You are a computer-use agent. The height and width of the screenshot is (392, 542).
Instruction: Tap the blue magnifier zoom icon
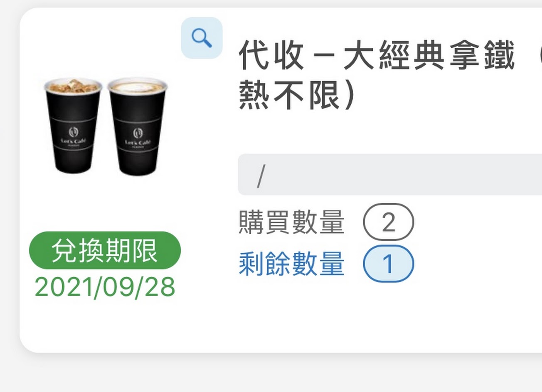click(x=202, y=38)
